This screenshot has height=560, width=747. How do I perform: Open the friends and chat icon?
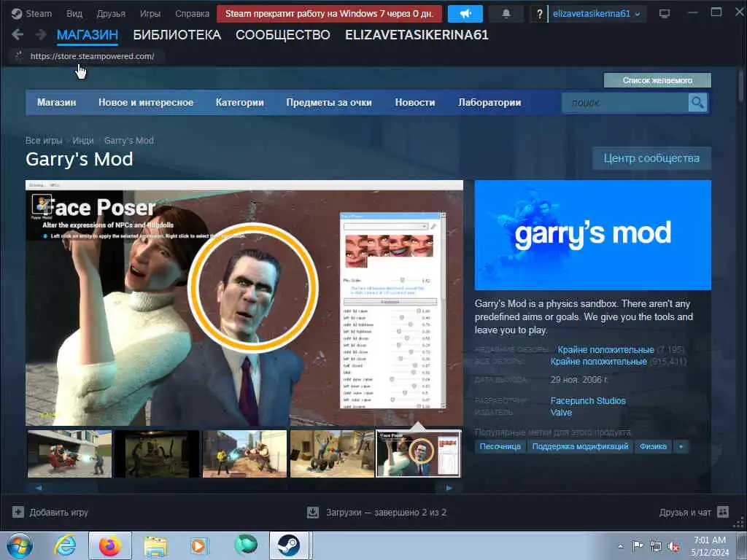tap(723, 512)
